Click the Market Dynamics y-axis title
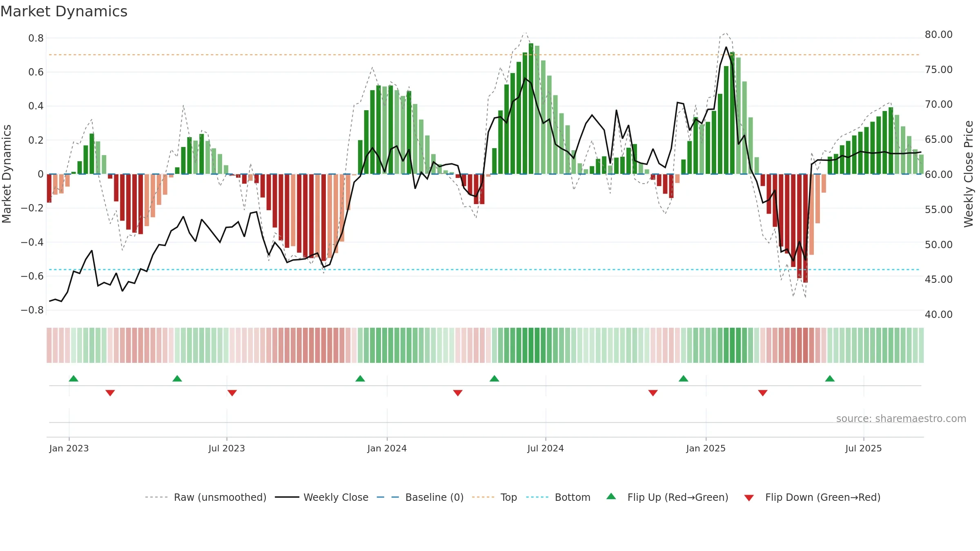 coord(7,174)
